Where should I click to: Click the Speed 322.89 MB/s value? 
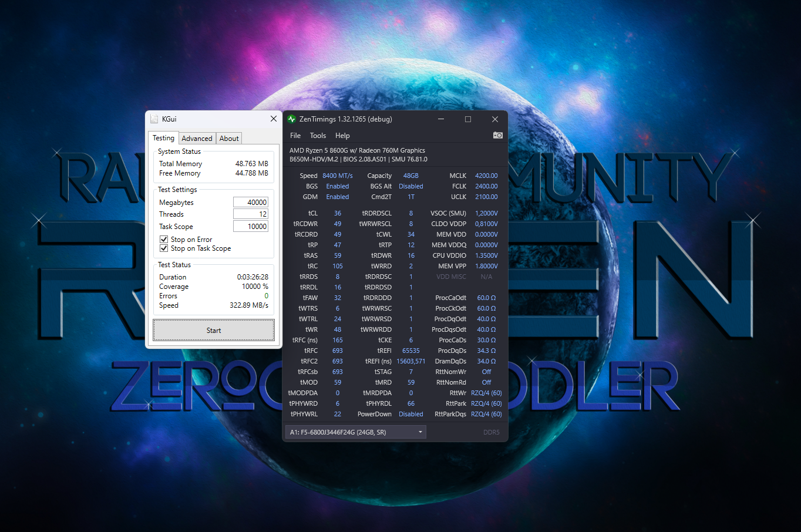click(249, 305)
